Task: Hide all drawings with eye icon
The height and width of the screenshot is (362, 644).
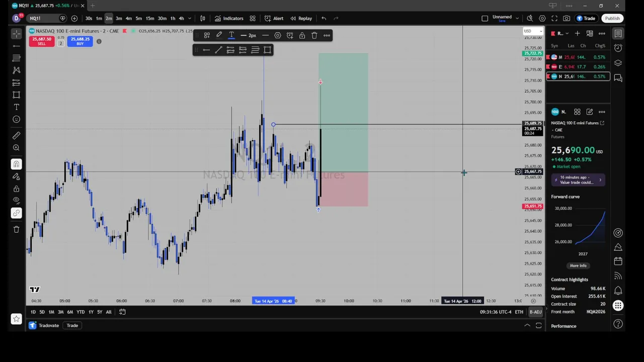Action: point(16,201)
